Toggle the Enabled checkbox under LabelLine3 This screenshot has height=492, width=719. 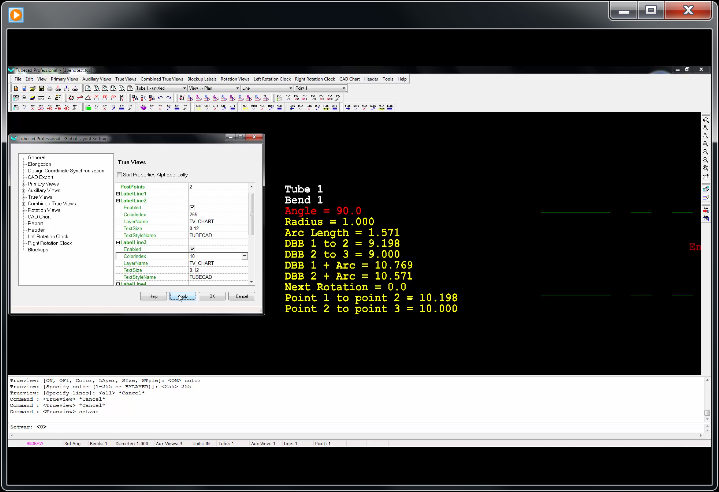pos(191,249)
